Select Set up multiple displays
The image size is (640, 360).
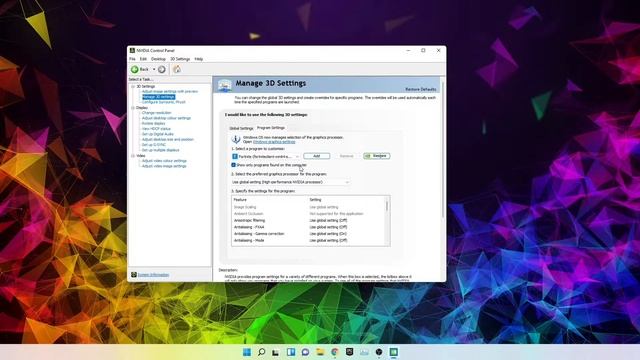click(160, 150)
